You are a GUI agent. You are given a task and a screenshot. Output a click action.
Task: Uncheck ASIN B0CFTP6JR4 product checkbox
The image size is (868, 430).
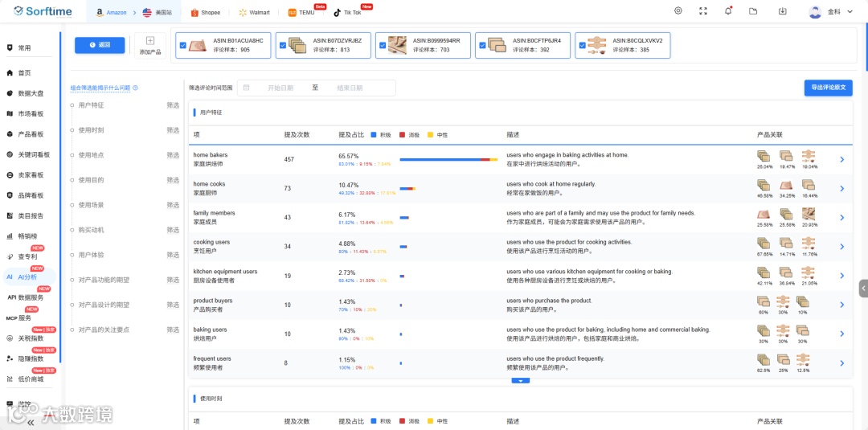point(483,45)
